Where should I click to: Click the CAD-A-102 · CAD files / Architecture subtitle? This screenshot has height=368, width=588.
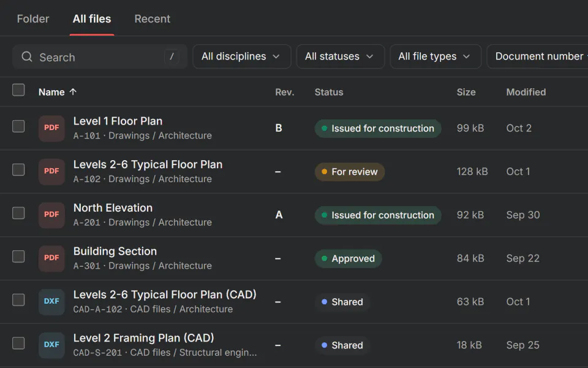[x=153, y=309]
